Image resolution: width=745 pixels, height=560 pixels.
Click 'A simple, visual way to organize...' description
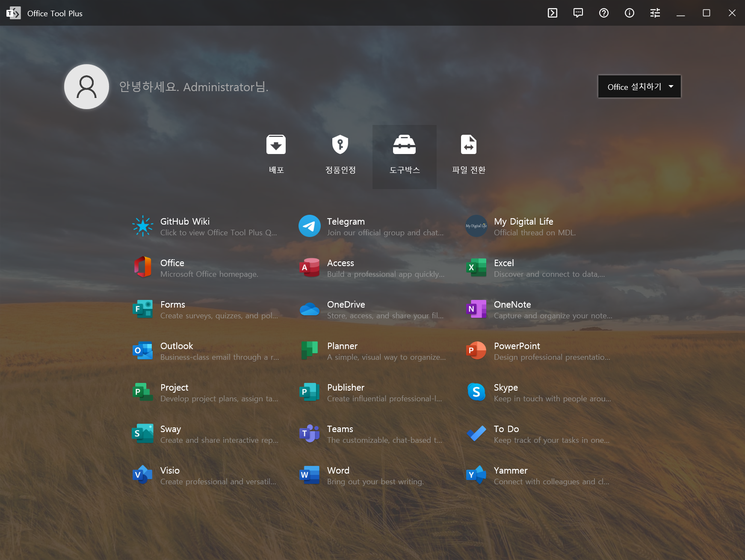(x=386, y=357)
